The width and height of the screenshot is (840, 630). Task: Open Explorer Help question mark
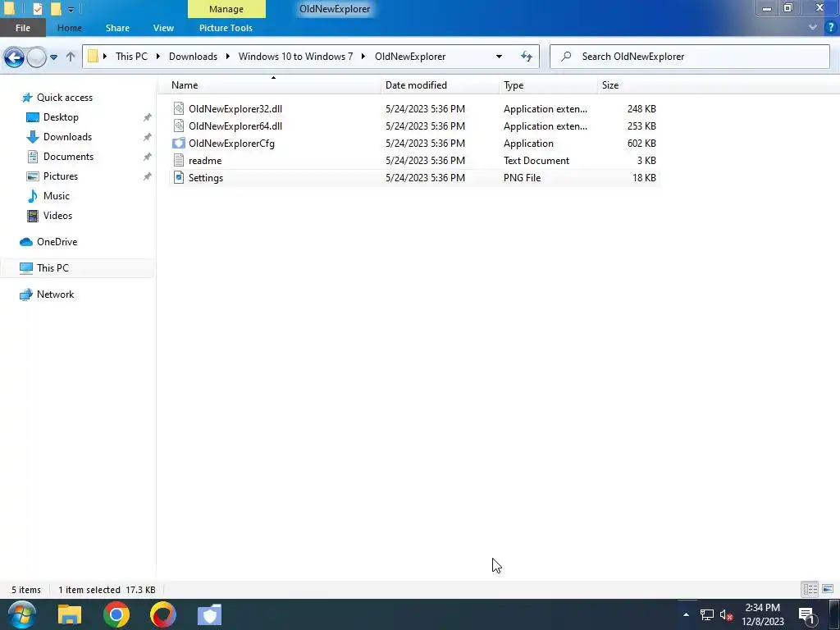(831, 27)
